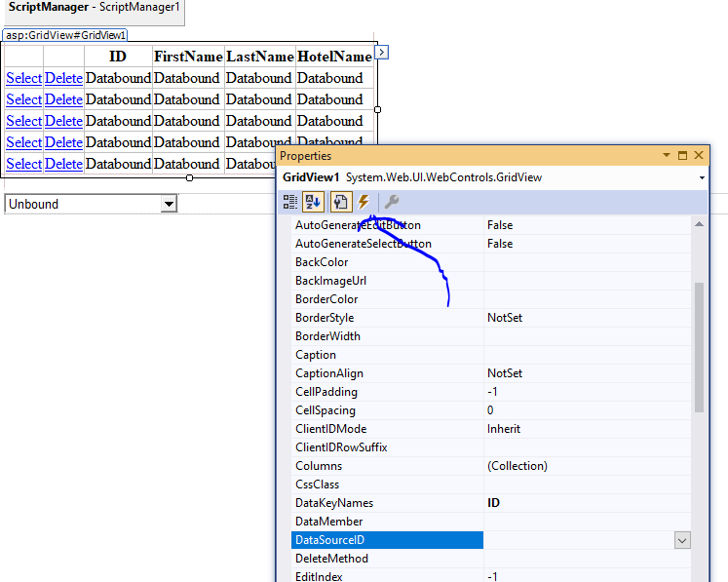Select the Columns property

tap(387, 466)
